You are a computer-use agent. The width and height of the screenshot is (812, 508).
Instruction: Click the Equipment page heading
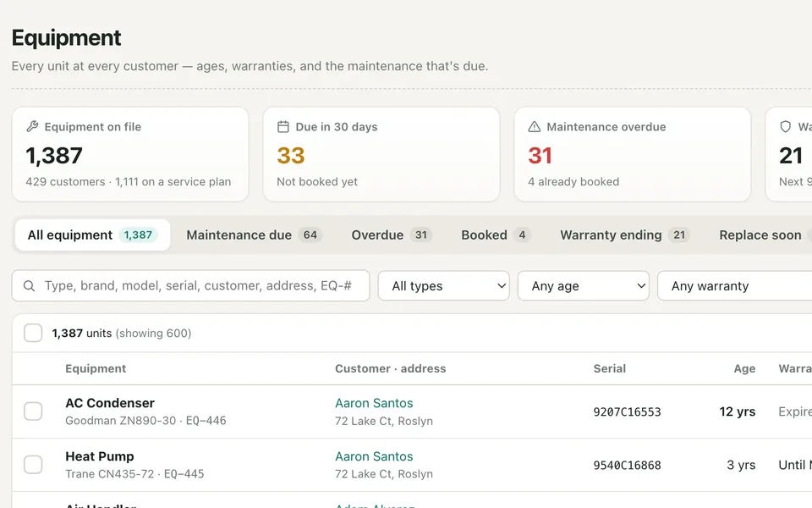point(66,38)
